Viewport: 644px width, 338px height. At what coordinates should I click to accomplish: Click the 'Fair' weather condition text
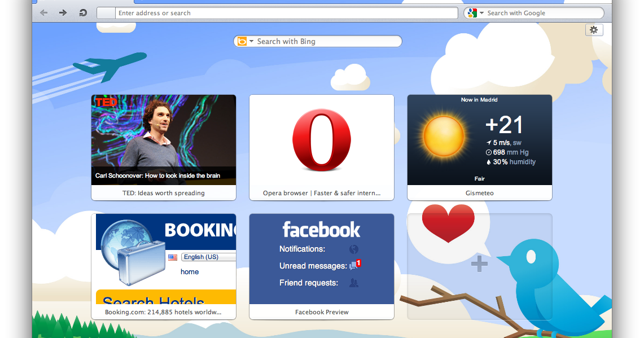479,179
